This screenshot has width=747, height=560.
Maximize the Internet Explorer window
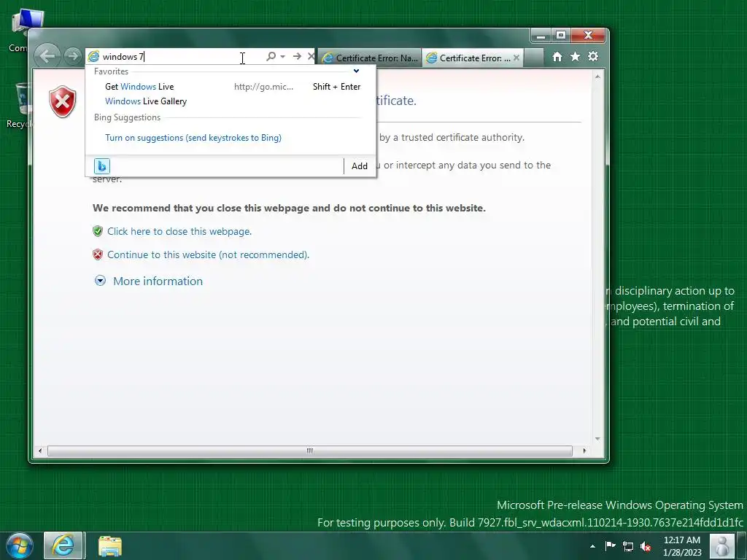(x=561, y=35)
